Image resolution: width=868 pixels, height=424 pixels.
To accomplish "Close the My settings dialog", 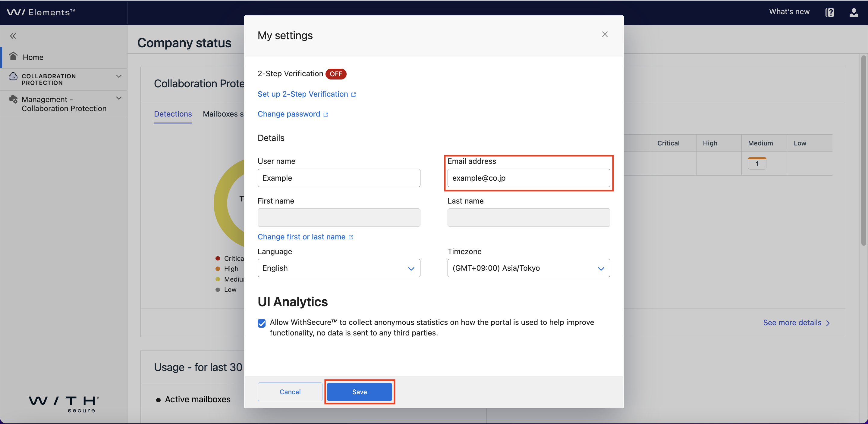I will [605, 34].
